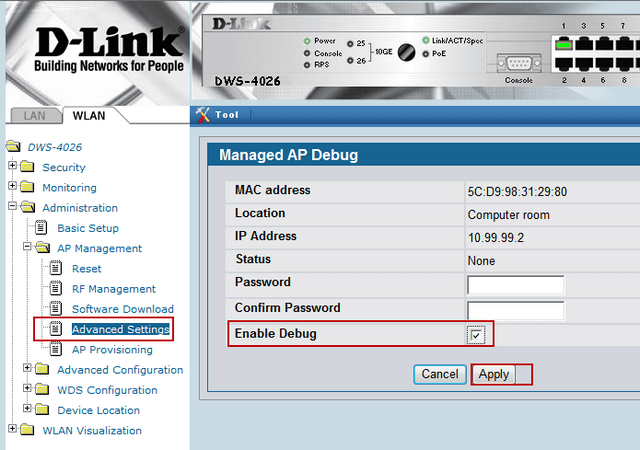Expand the Monitoring tree node
640x450 pixels.
(12, 187)
